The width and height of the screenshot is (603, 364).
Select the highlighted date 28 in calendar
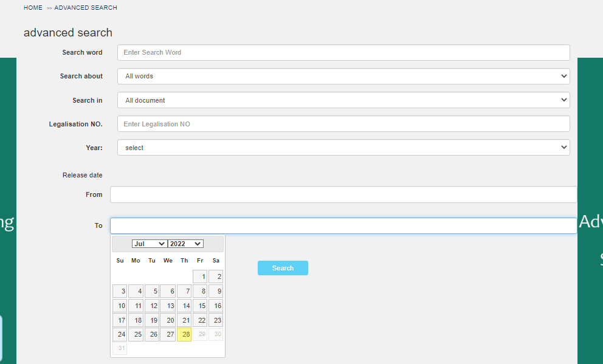184,335
